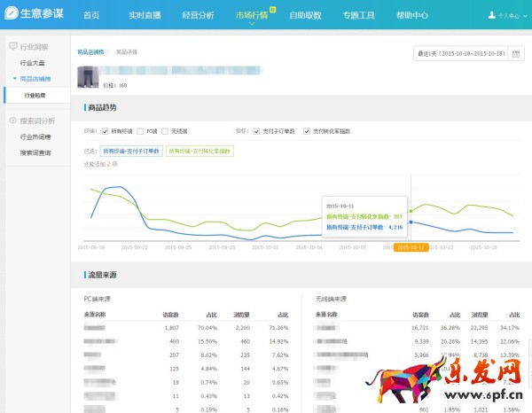Select the 2015-10-11 date marker on chart

411,247
